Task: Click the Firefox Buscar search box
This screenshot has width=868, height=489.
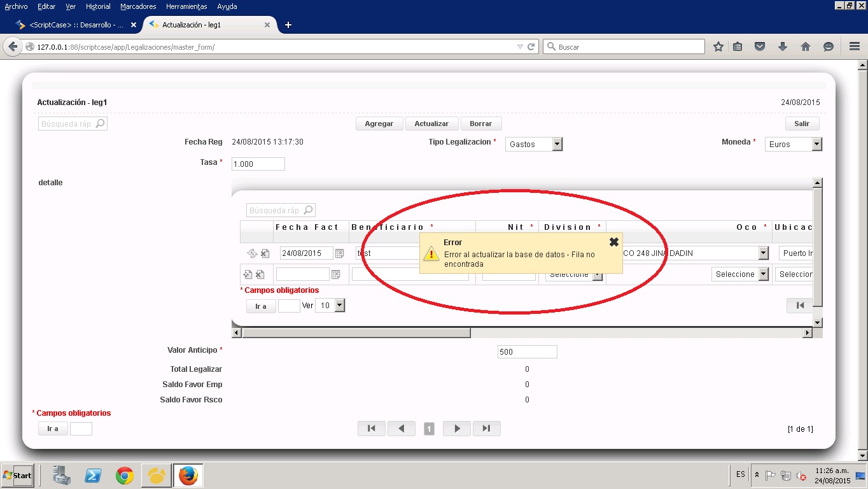Action: [x=624, y=46]
